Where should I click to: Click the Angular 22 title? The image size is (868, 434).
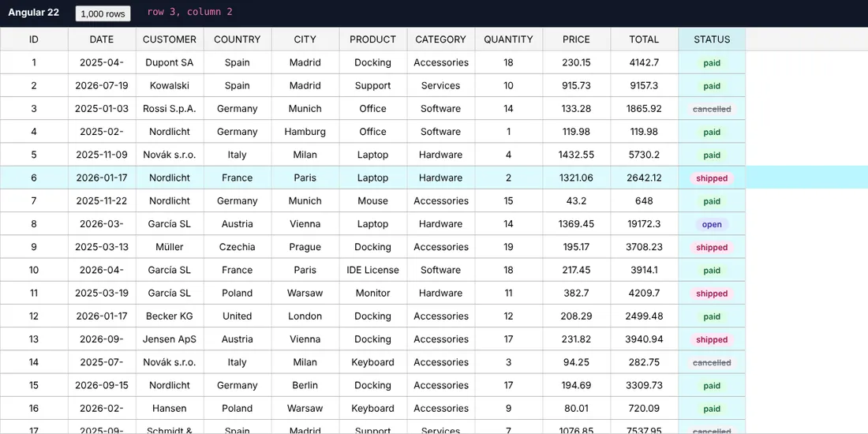pos(33,12)
